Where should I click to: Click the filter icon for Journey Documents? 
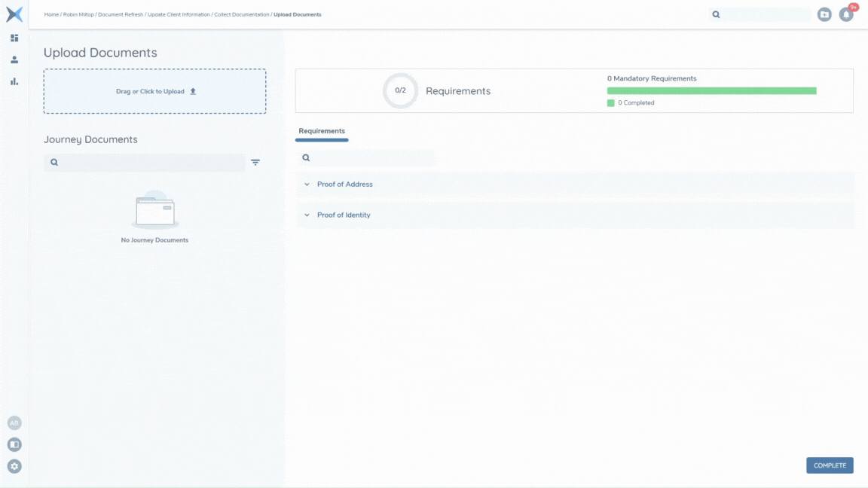[255, 163]
